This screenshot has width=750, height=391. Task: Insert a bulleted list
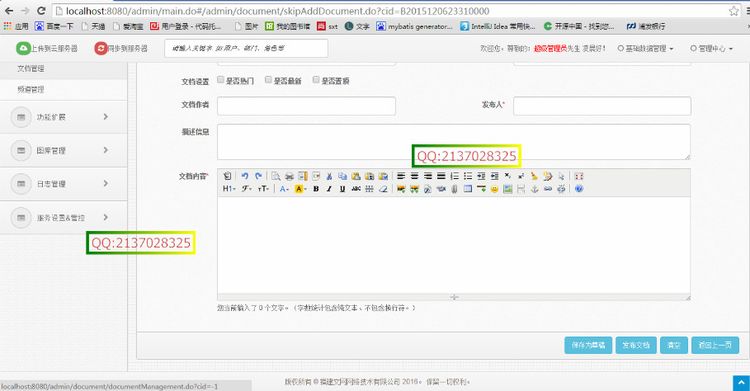[x=468, y=176]
